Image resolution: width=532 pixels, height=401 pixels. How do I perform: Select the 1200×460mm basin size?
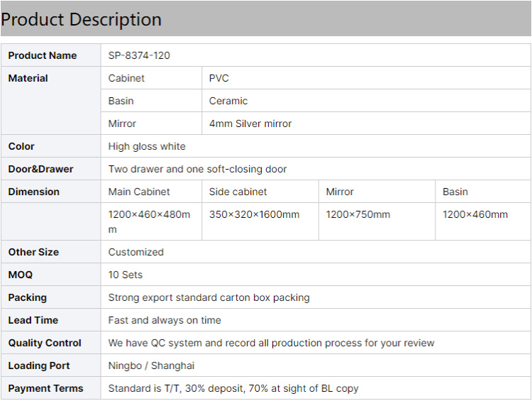click(x=475, y=214)
